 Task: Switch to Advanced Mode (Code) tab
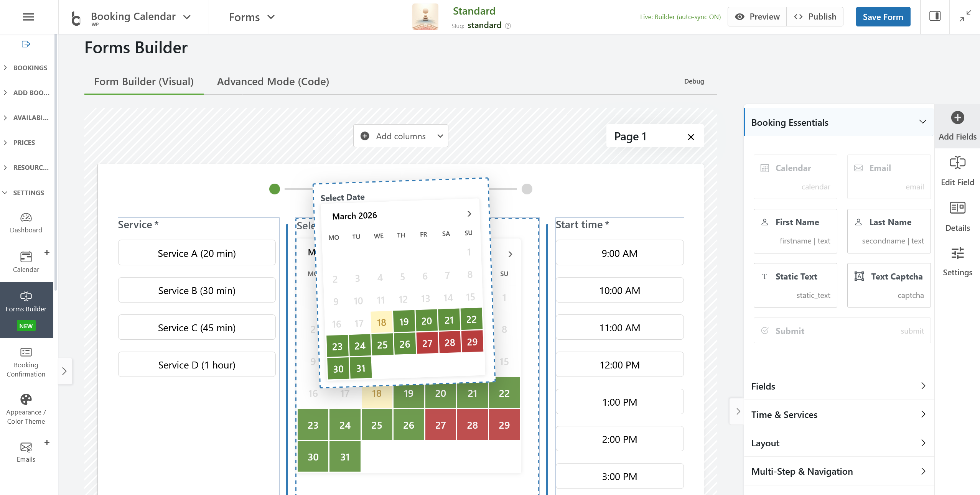[x=273, y=82]
